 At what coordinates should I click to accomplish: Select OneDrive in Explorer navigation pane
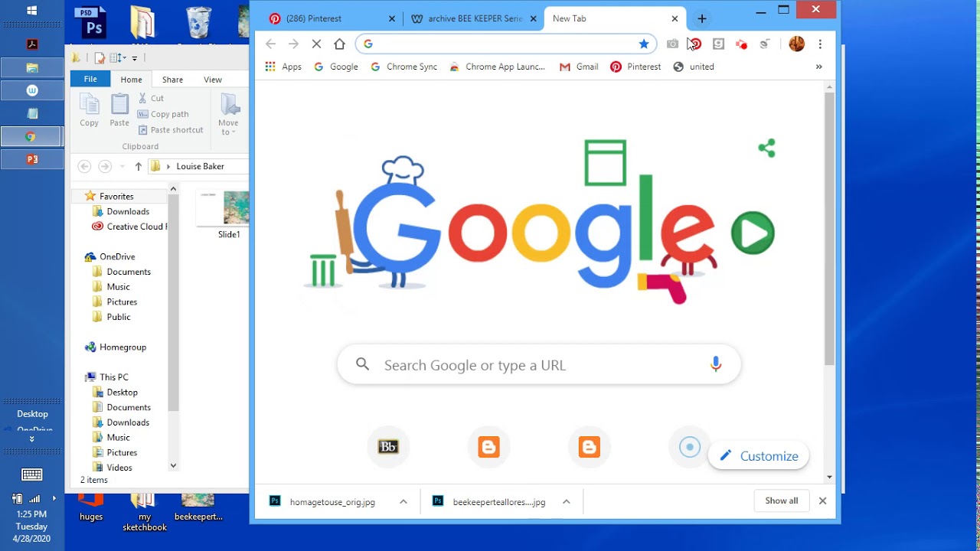tap(110, 256)
